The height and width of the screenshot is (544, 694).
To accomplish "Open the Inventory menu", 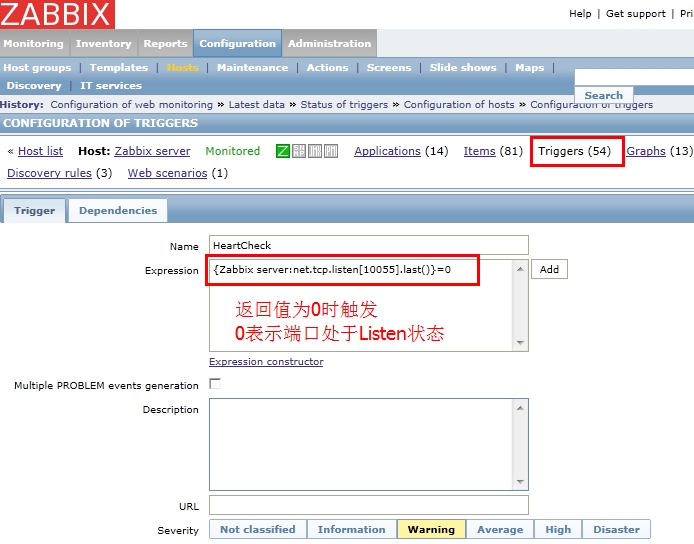I will click(x=104, y=43).
